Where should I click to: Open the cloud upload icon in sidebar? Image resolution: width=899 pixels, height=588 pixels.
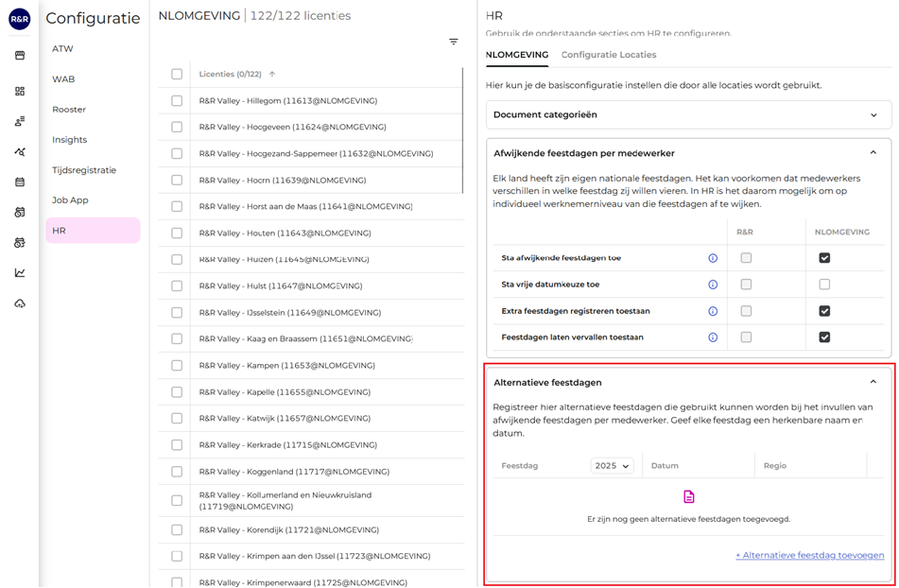20,303
